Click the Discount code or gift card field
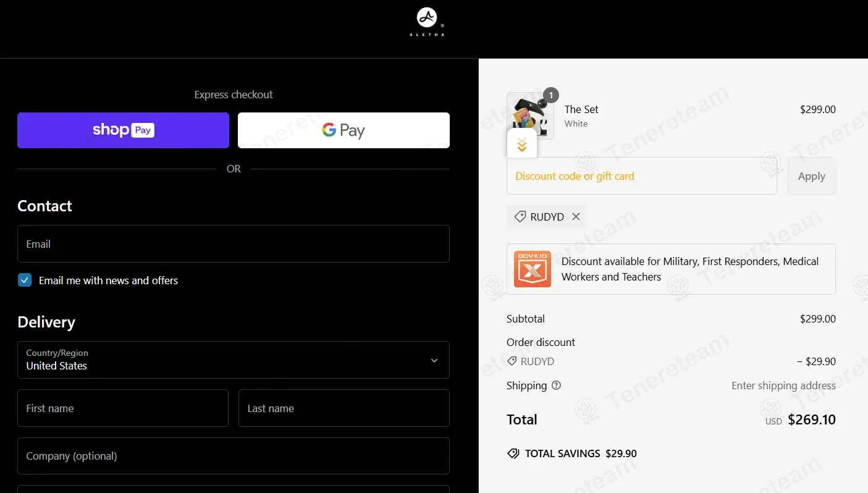Screen dimensions: 868x493 [641, 176]
